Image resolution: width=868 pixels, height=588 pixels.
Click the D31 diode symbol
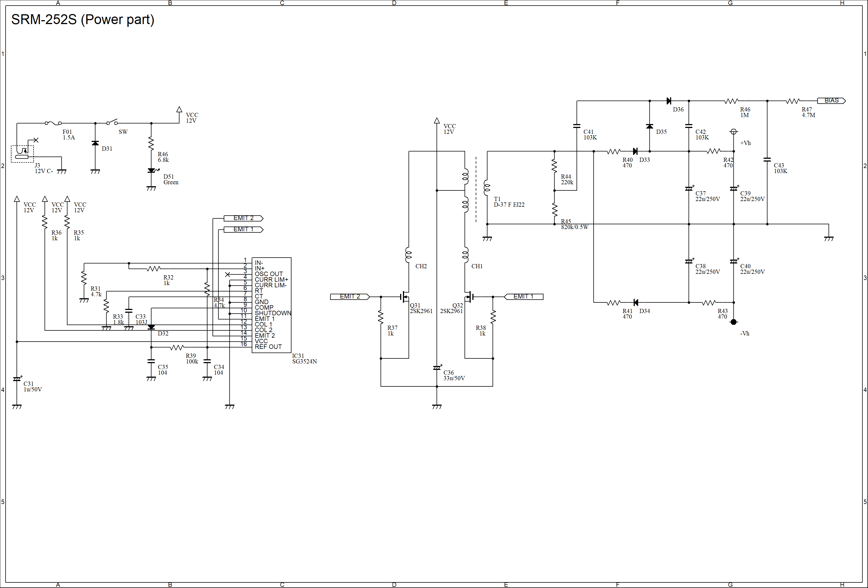[x=95, y=143]
